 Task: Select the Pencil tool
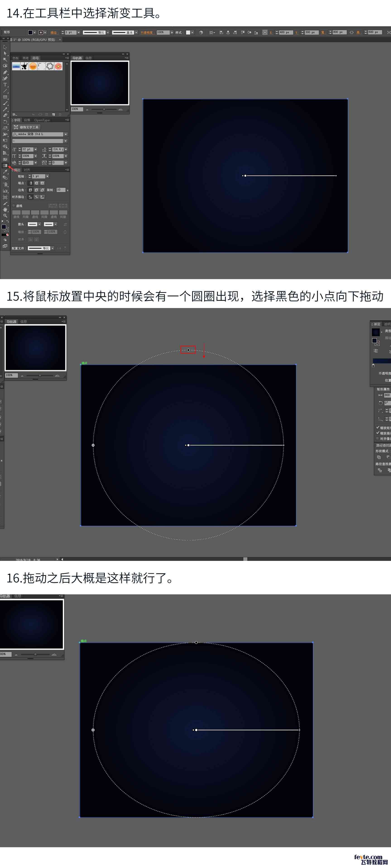point(5,109)
